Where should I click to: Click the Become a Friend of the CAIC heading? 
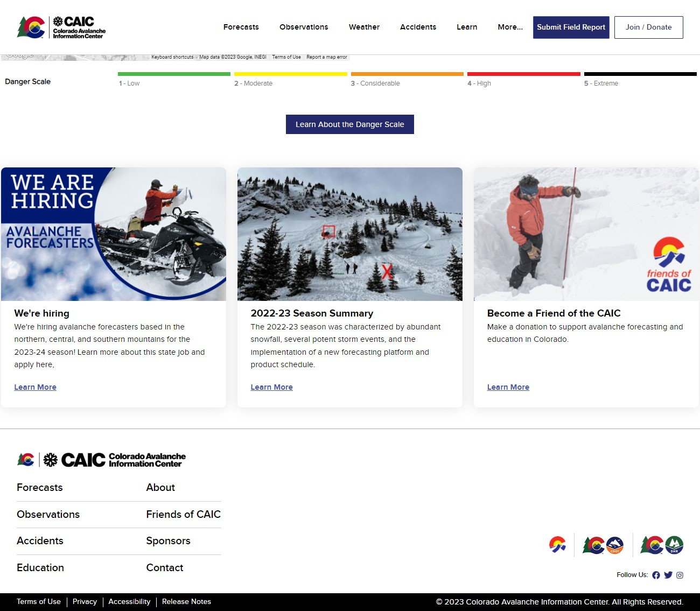pos(554,313)
